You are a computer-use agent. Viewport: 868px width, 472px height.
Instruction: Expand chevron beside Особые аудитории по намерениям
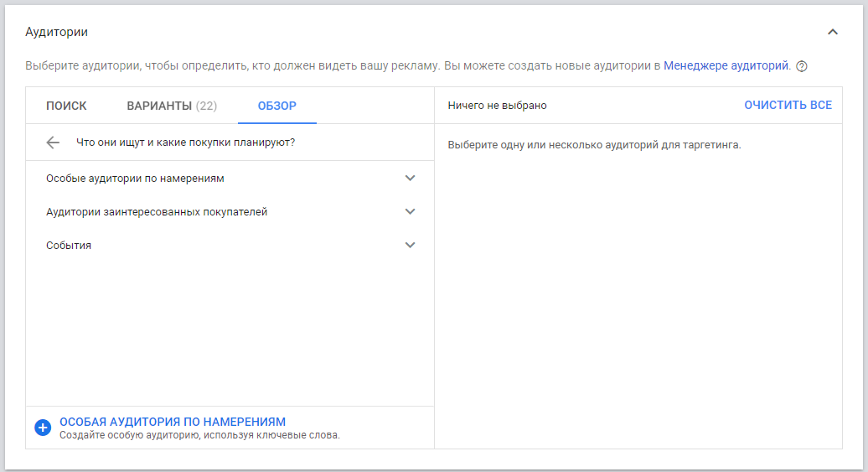click(410, 178)
